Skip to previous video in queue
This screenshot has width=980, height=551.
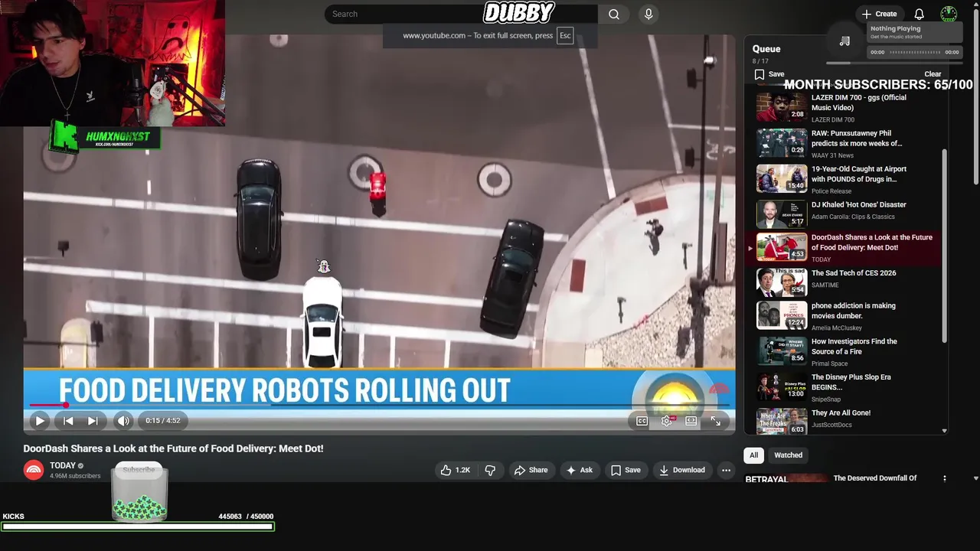click(68, 420)
